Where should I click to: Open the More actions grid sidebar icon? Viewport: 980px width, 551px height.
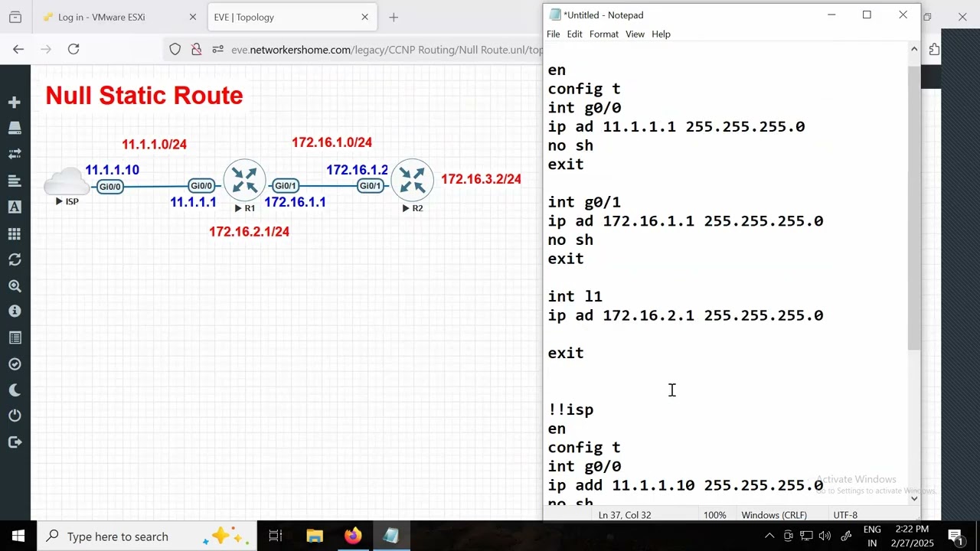click(x=15, y=233)
